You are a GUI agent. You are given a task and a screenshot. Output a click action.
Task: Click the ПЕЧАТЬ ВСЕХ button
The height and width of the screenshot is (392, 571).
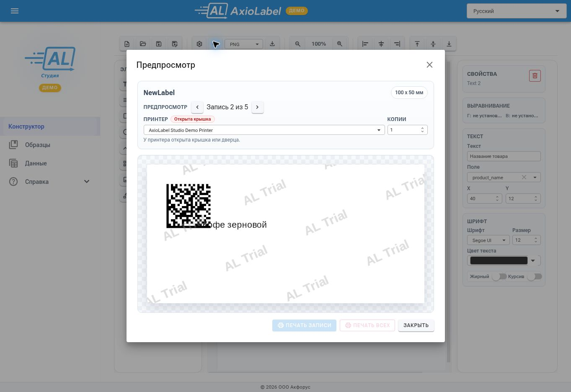(x=367, y=325)
